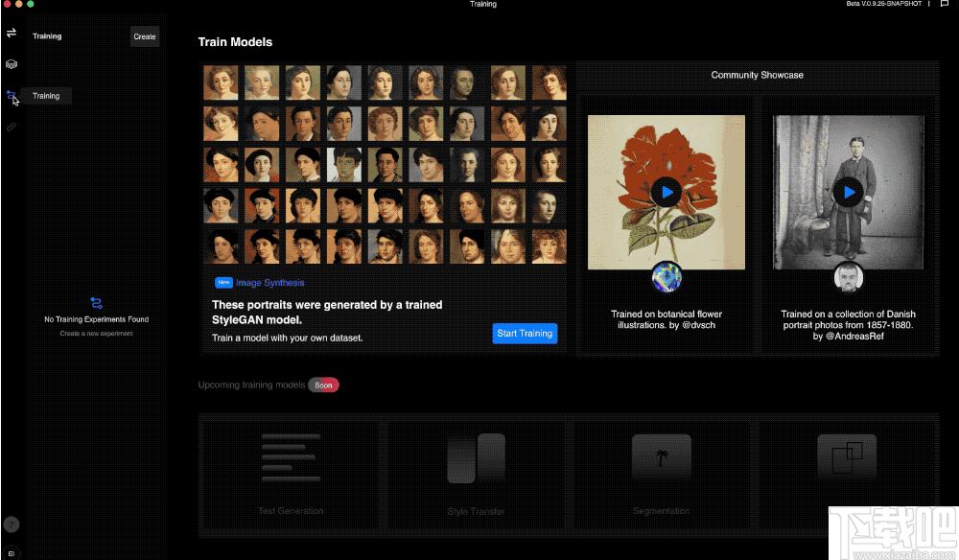Click the Danish portrait photos caption
The width and height of the screenshot is (959, 560).
[849, 325]
